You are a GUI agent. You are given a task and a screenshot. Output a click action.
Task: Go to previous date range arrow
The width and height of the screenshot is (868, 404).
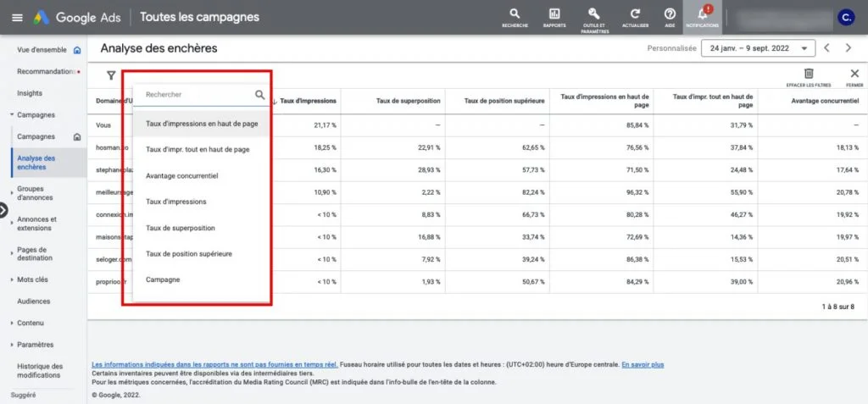[x=826, y=48]
